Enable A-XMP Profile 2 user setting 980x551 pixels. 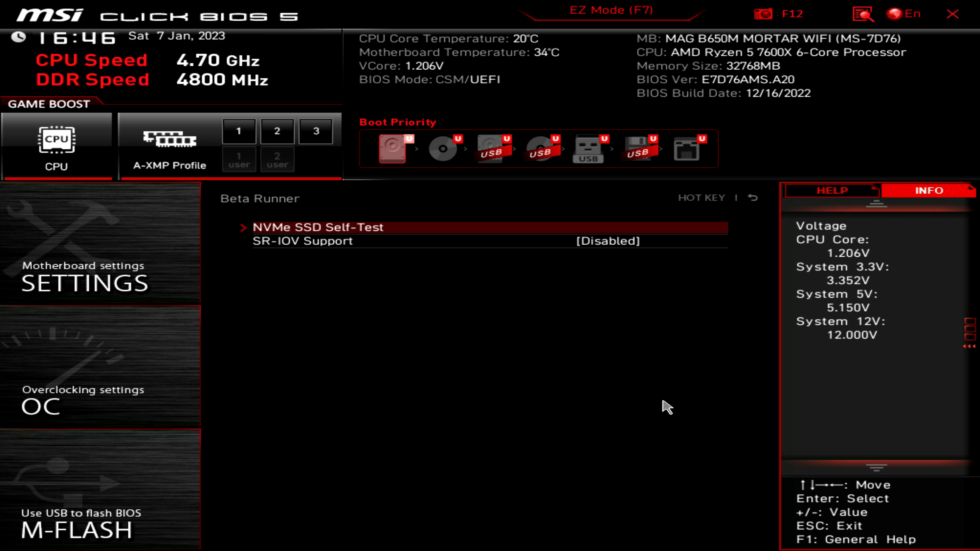point(277,160)
